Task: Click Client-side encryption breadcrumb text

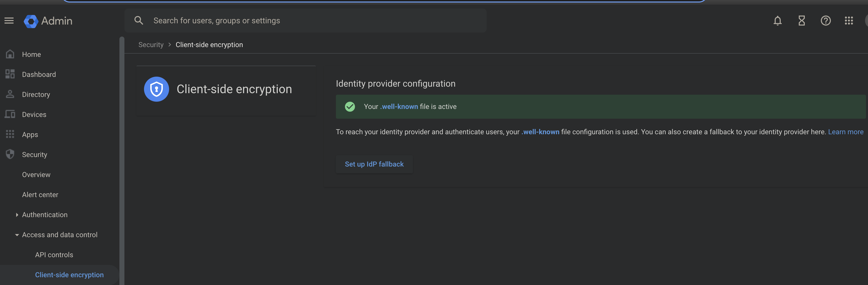Action: (209, 45)
